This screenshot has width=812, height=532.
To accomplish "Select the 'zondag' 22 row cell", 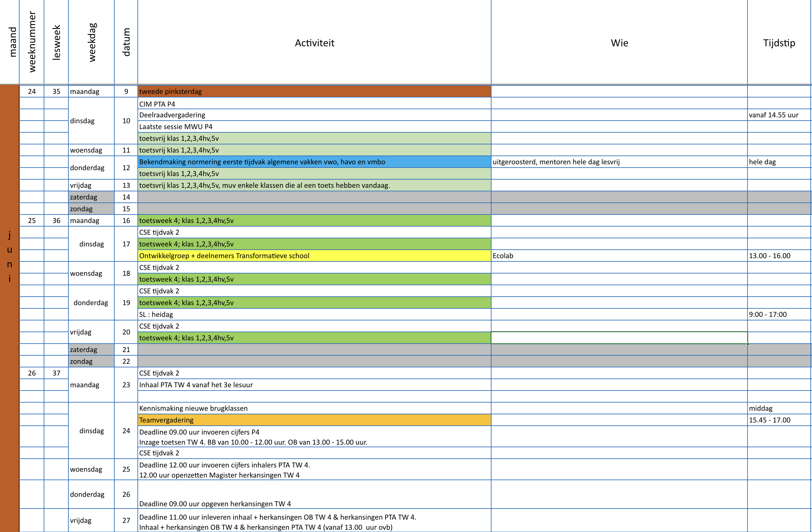I will [92, 361].
